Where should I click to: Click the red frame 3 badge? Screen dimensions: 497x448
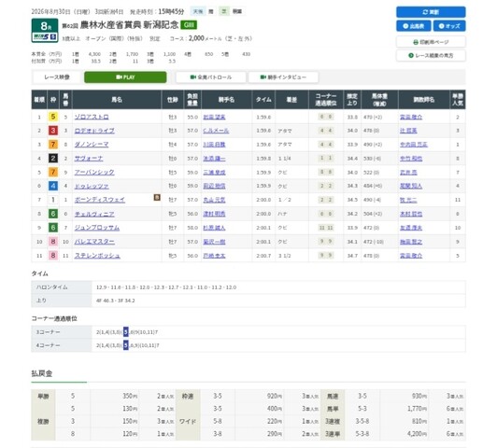point(53,131)
